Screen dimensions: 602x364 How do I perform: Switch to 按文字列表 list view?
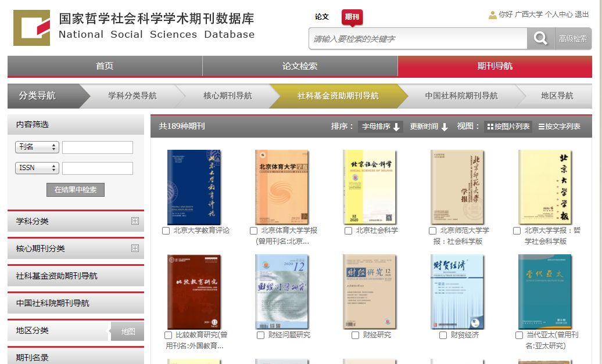(560, 126)
